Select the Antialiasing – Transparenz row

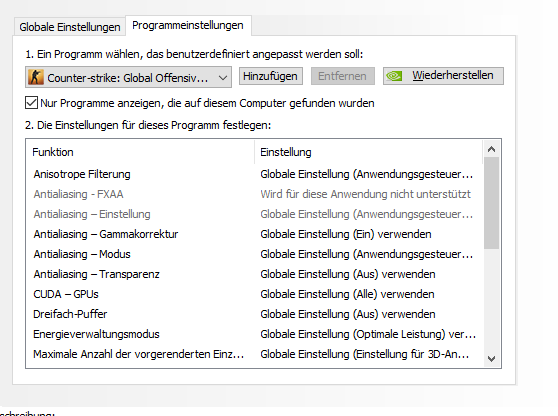254,274
